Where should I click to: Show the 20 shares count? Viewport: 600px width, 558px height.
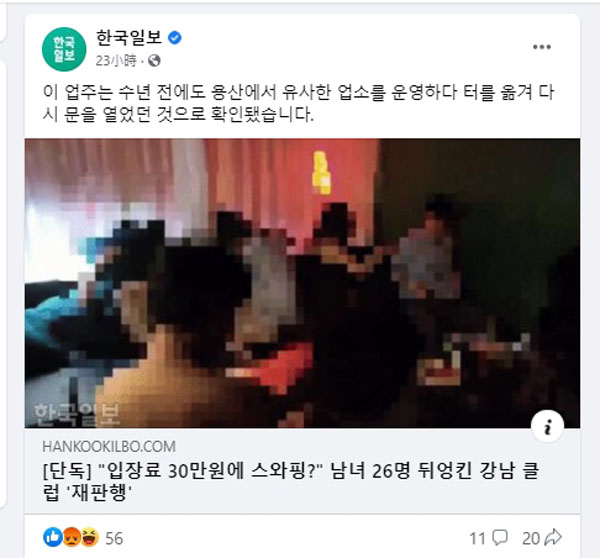[531, 538]
